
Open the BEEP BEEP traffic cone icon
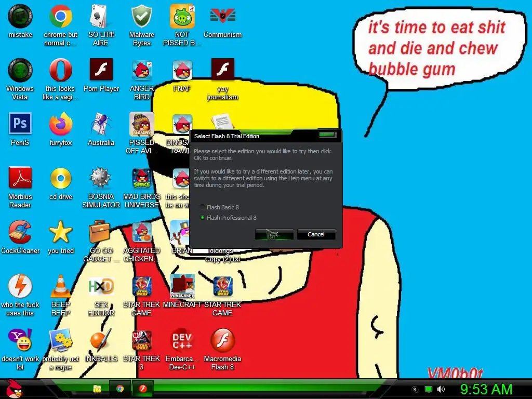pos(60,286)
